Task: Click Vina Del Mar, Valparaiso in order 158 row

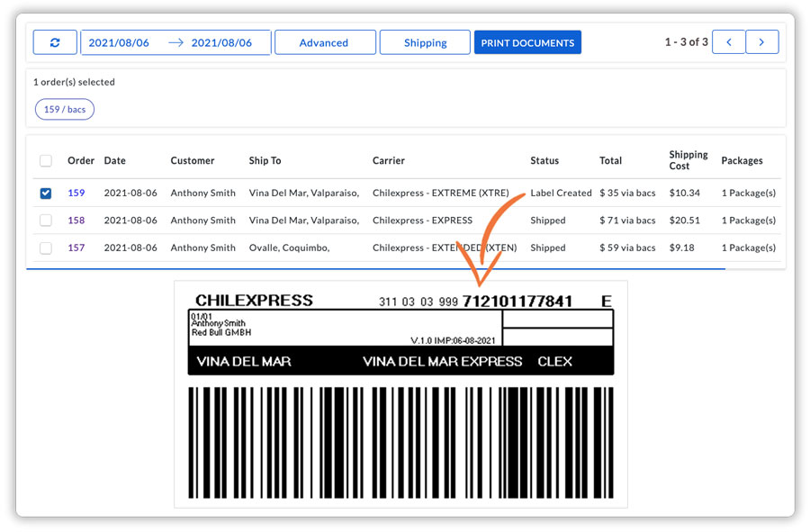Action: coord(304,220)
